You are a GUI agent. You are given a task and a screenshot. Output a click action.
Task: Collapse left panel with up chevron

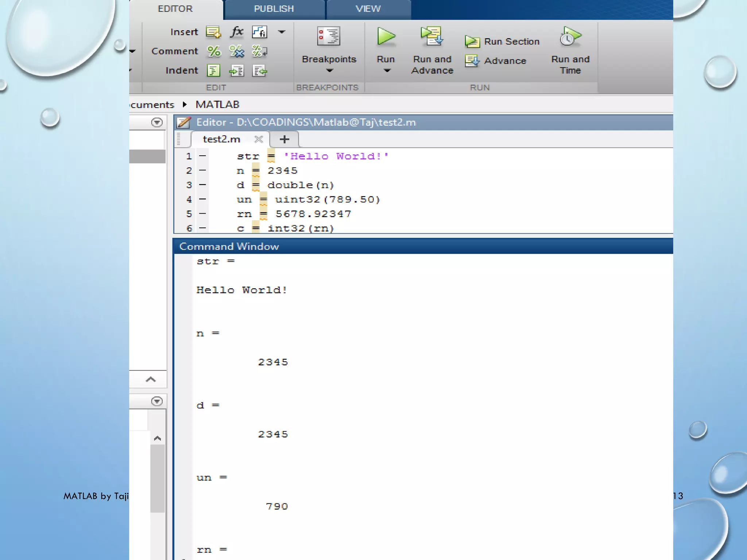pyautogui.click(x=151, y=380)
